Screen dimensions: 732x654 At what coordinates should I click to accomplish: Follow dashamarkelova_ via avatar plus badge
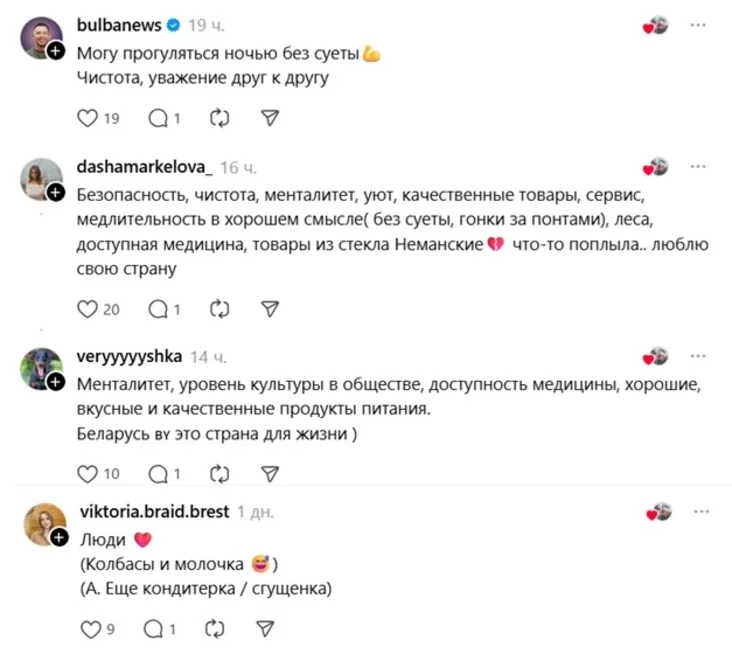(x=57, y=192)
